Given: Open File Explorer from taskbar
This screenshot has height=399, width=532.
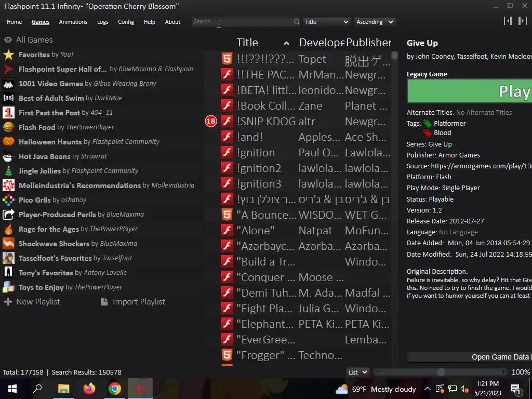Looking at the screenshot, I should coord(63,389).
